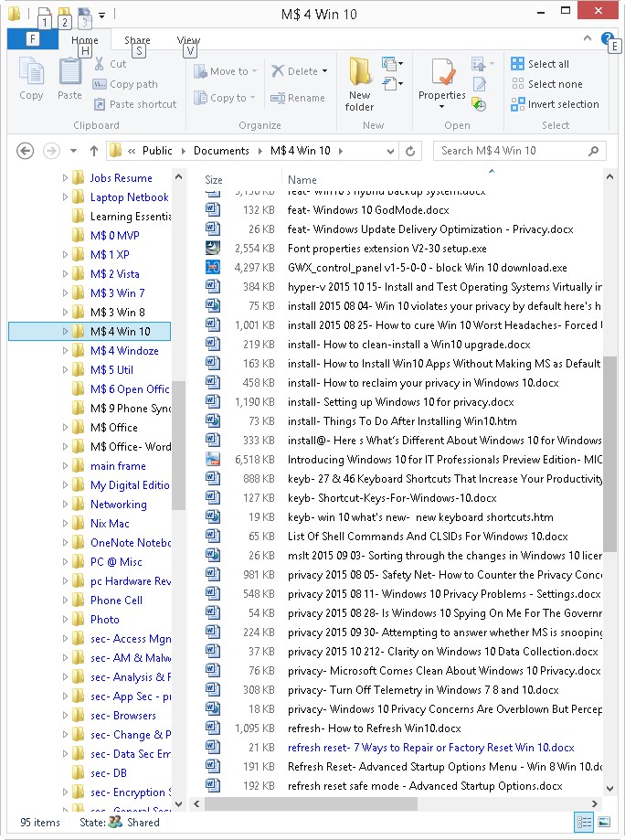Image resolution: width=625 pixels, height=840 pixels.
Task: Click the History icon in Open group
Action: pos(480,104)
